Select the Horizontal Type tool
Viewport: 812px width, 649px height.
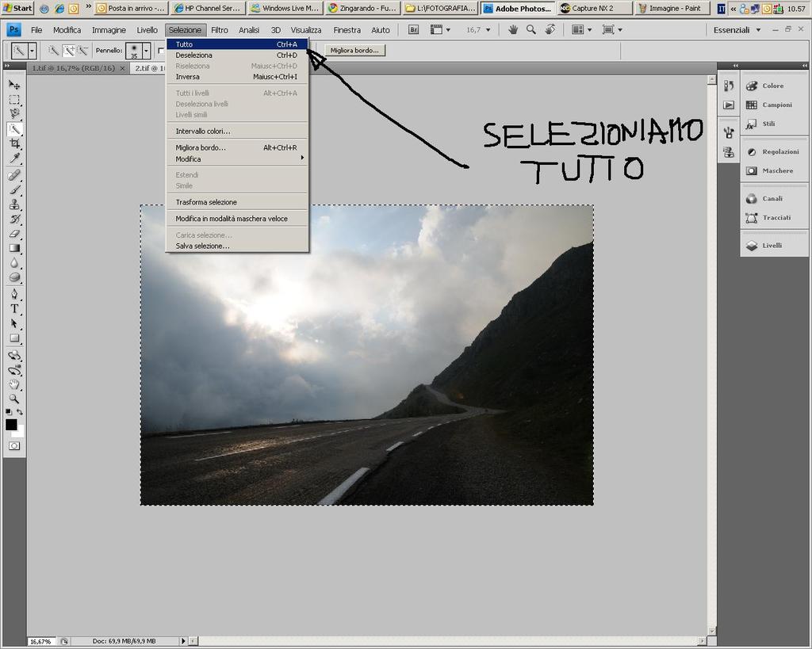point(14,308)
